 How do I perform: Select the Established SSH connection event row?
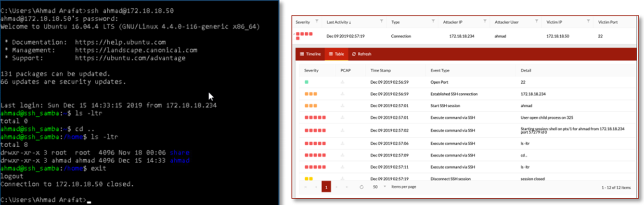point(453,94)
